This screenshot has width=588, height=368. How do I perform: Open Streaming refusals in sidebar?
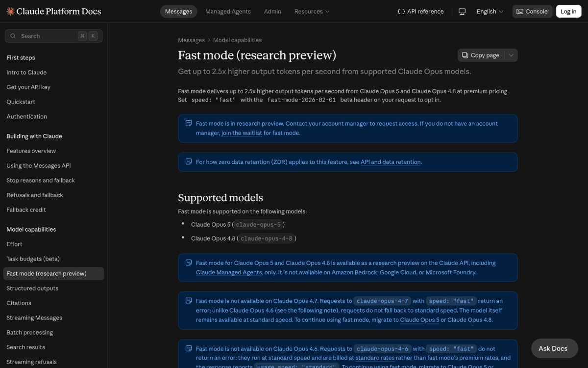pyautogui.click(x=31, y=362)
